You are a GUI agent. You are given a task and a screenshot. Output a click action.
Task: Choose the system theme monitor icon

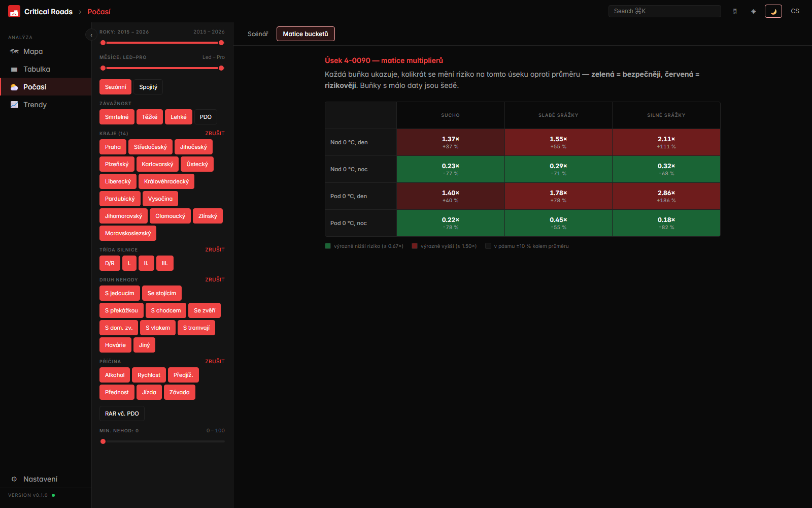pyautogui.click(x=734, y=11)
